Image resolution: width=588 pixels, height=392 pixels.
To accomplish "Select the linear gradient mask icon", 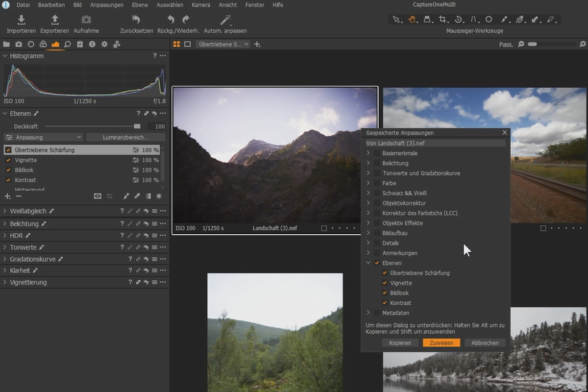I will (x=148, y=196).
